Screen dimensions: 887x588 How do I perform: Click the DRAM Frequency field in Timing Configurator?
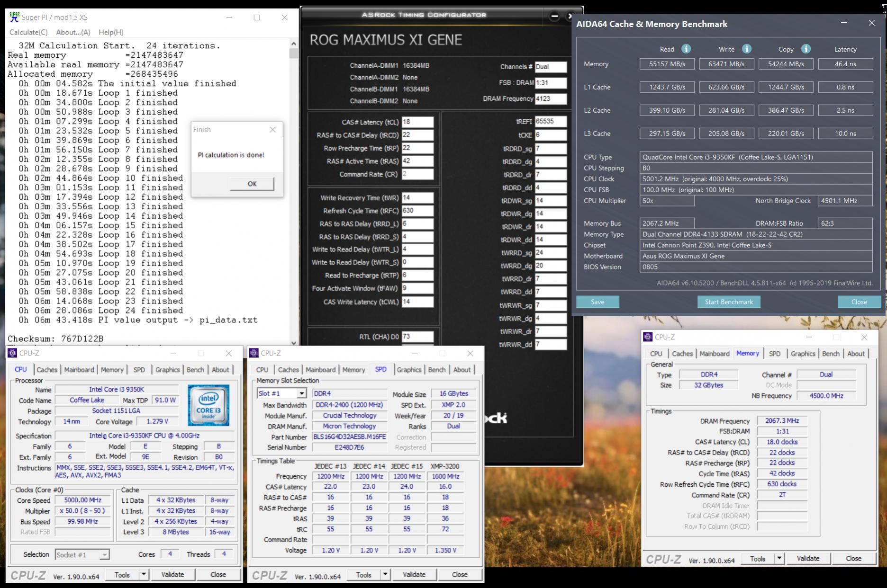(x=551, y=99)
